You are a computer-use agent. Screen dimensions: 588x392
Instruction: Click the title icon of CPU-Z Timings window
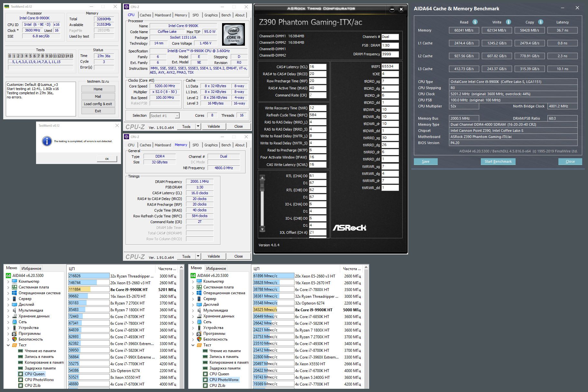point(127,137)
